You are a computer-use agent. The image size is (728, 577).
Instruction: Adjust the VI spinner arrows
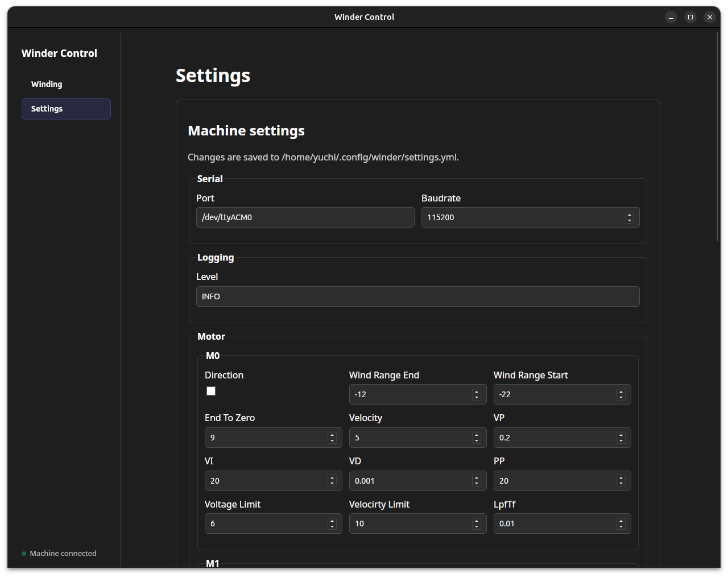point(332,481)
